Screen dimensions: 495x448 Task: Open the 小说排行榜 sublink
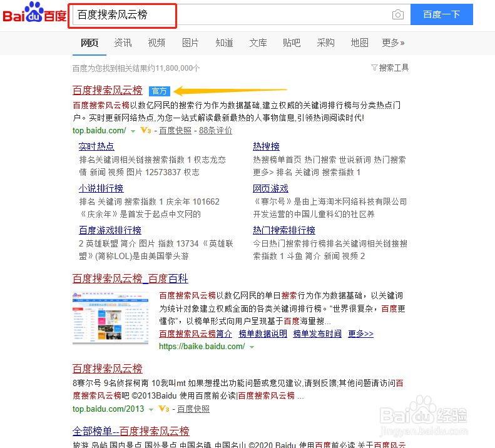click(x=101, y=188)
